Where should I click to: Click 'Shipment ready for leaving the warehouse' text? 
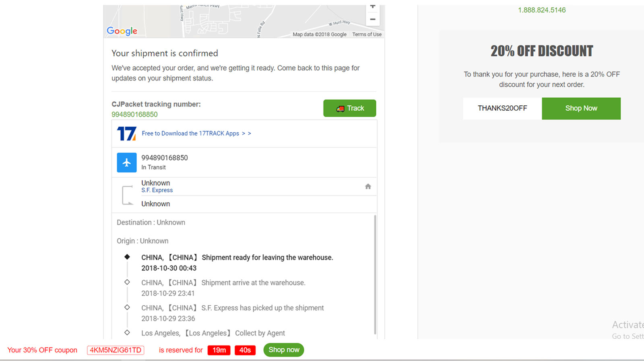click(267, 257)
